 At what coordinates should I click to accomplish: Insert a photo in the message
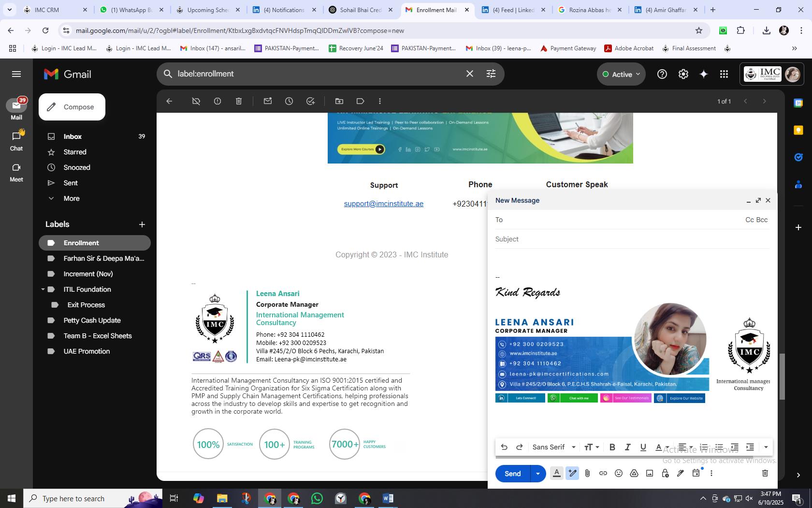[650, 473]
